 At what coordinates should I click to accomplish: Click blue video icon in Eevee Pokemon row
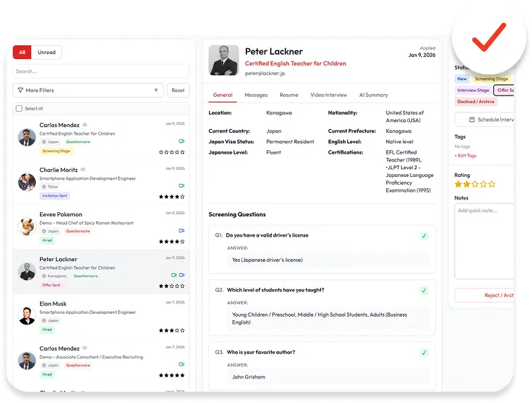pos(182,230)
